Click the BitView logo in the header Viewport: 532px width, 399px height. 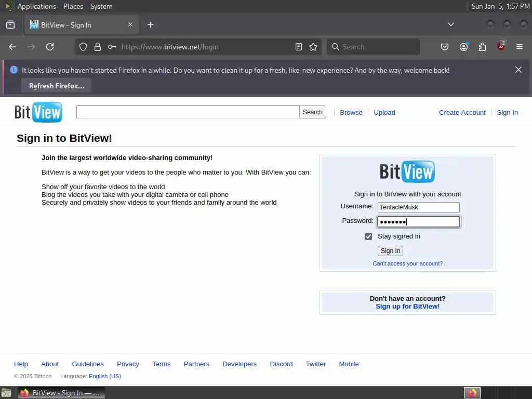click(38, 112)
